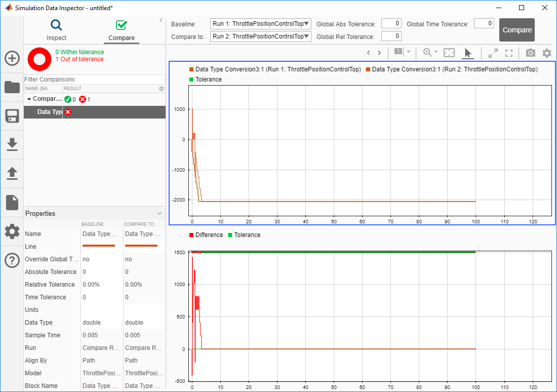Open the plot settings gear in the toolbar

pyautogui.click(x=547, y=53)
